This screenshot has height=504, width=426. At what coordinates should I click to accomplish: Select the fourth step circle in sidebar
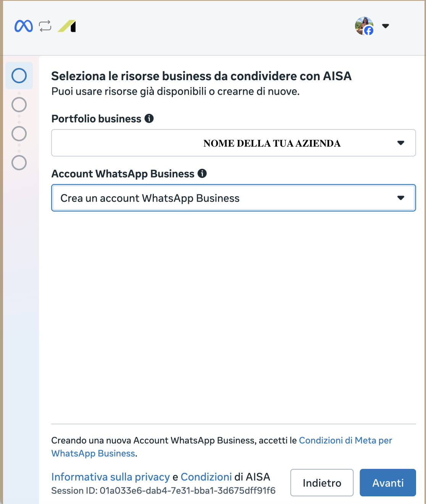(x=19, y=163)
